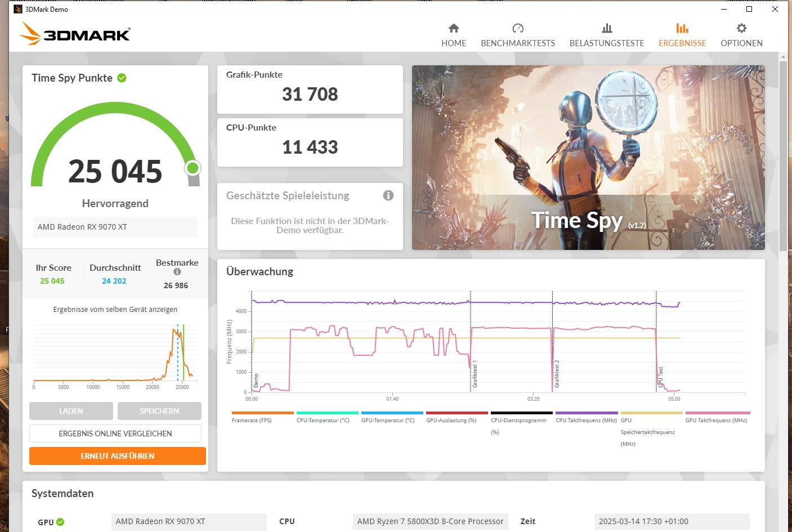
Task: Click the 3DMark logo
Action: point(74,33)
